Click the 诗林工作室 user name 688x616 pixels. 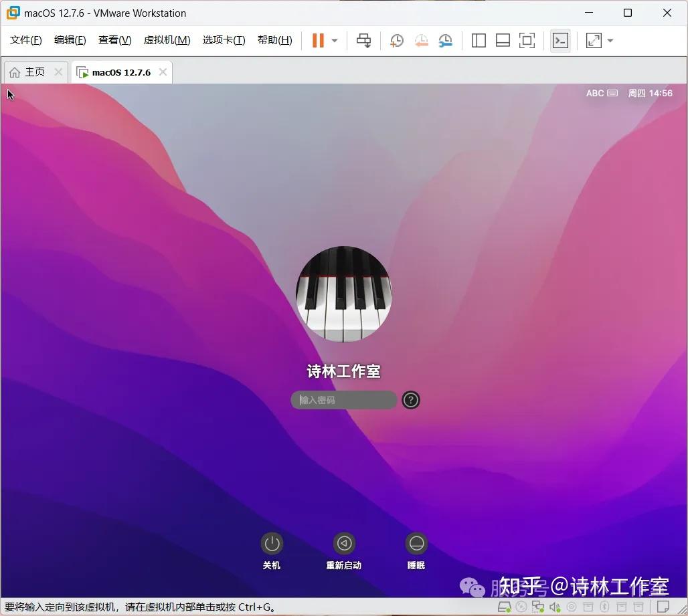pyautogui.click(x=343, y=371)
